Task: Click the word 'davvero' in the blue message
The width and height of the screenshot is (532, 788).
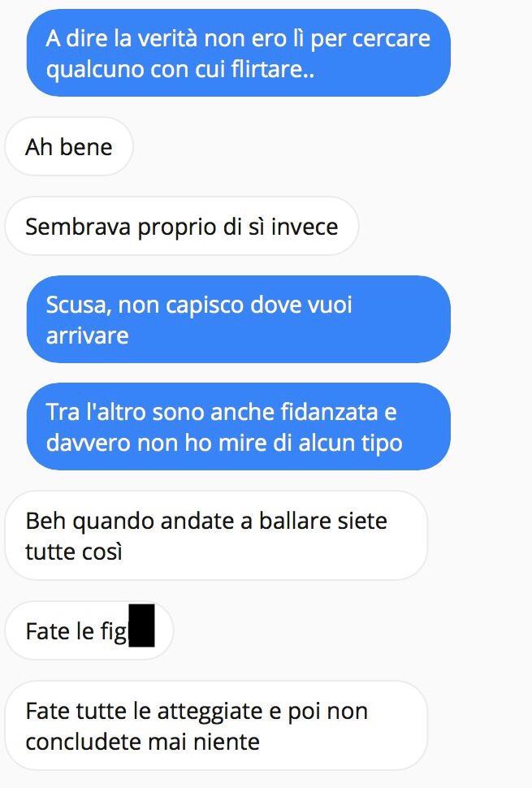Action: pos(88,443)
